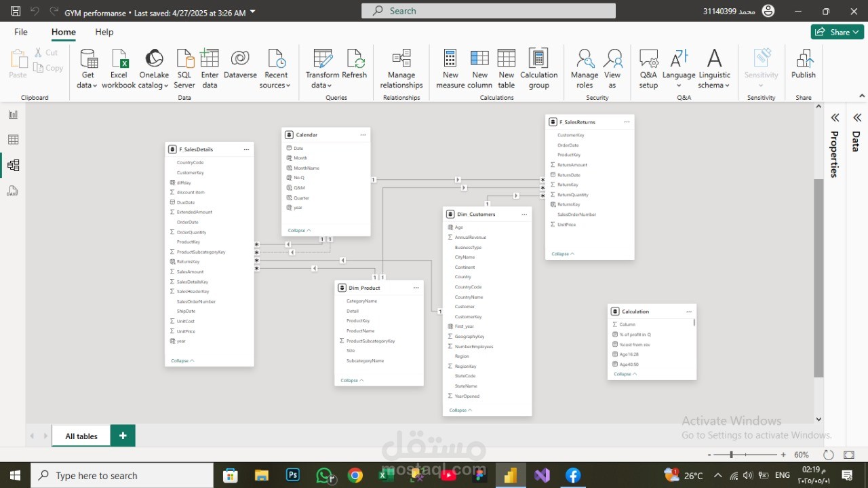
Task: Collapse the Calendar table card
Action: pos(299,231)
